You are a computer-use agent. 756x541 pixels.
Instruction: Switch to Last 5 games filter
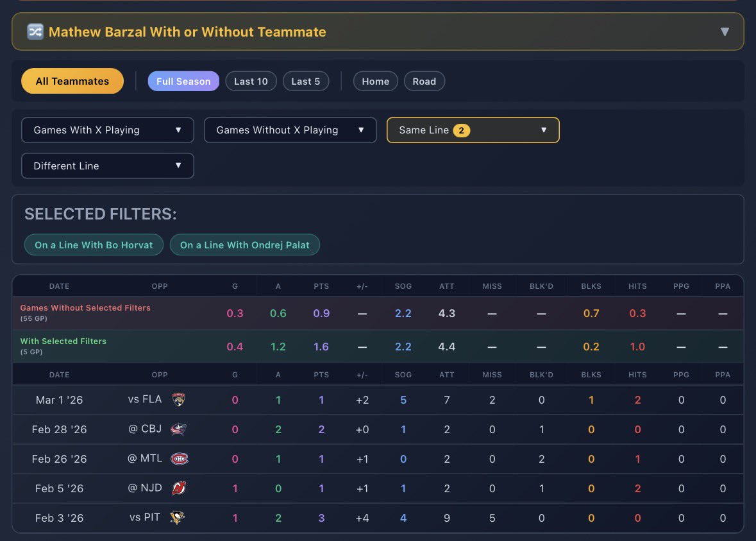coord(306,81)
